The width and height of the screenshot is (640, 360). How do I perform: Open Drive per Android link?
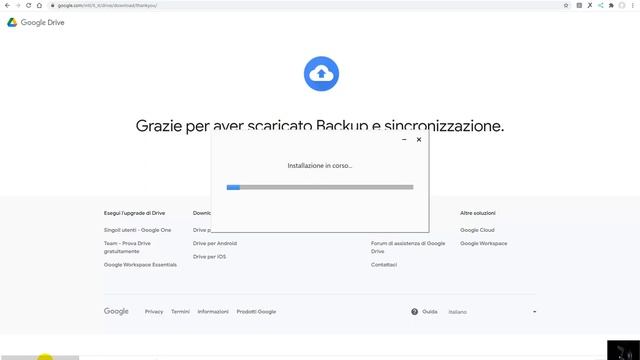215,243
